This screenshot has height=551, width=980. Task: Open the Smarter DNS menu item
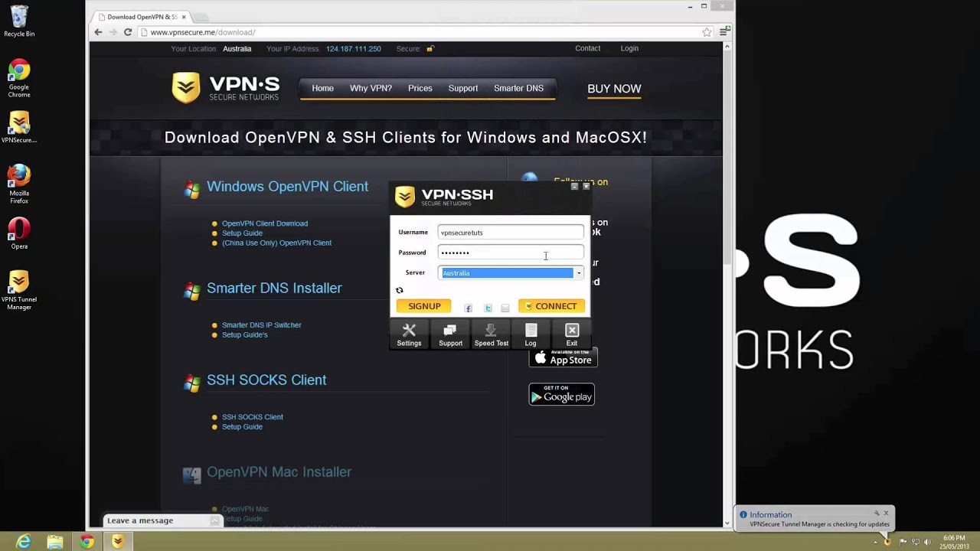pyautogui.click(x=518, y=88)
